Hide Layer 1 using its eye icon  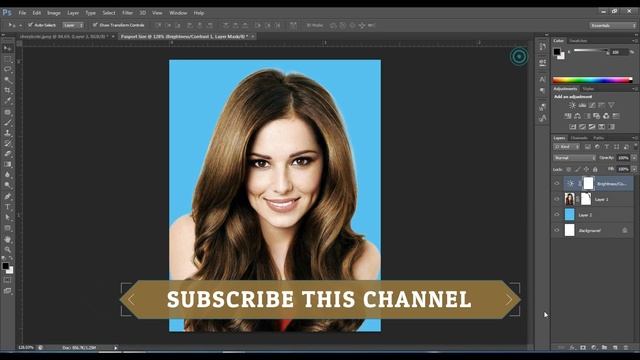557,199
